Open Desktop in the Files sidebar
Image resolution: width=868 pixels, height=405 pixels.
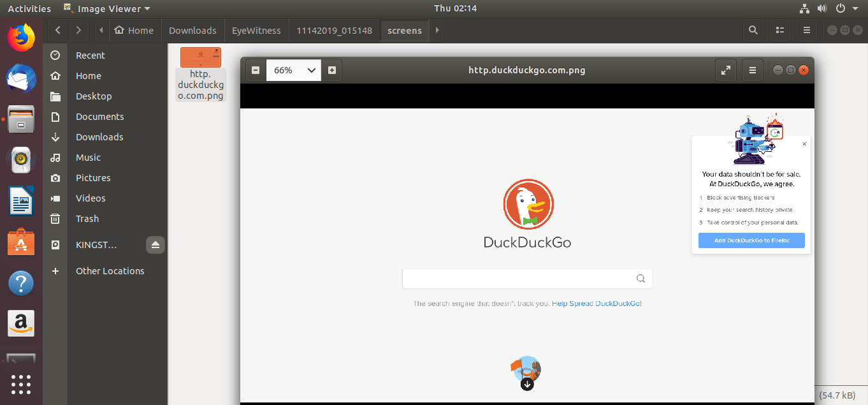[x=105, y=96]
